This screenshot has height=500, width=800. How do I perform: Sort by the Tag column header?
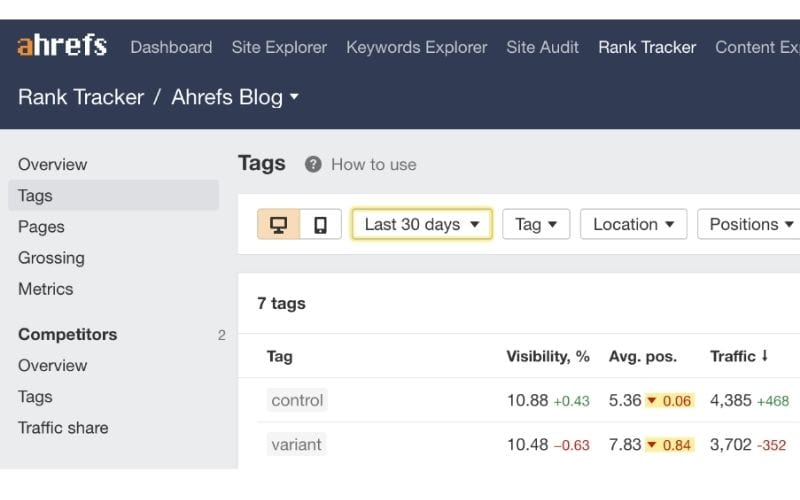point(280,356)
